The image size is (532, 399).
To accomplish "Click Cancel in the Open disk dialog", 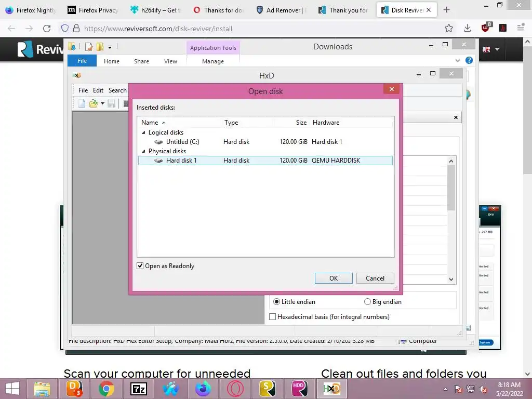I will click(375, 278).
